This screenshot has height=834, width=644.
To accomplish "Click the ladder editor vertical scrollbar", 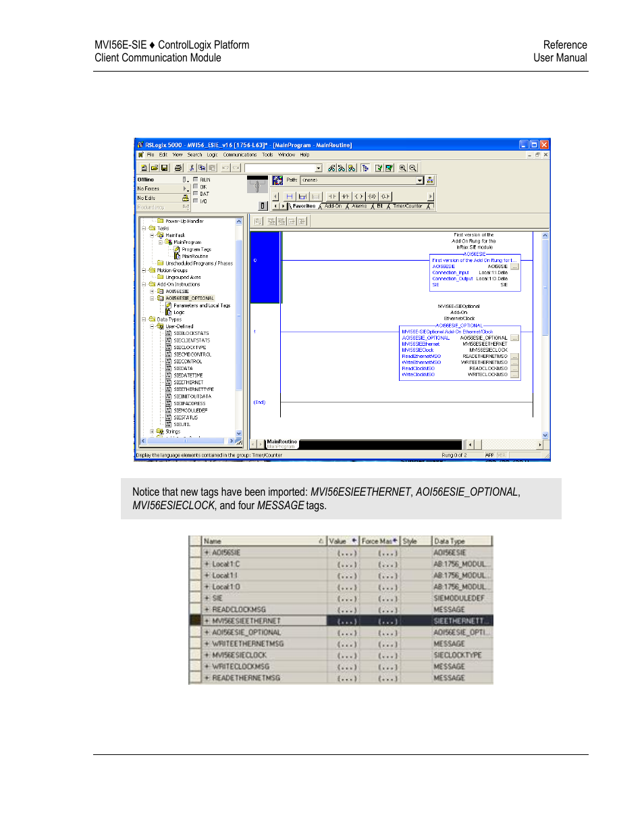I will (x=545, y=336).
